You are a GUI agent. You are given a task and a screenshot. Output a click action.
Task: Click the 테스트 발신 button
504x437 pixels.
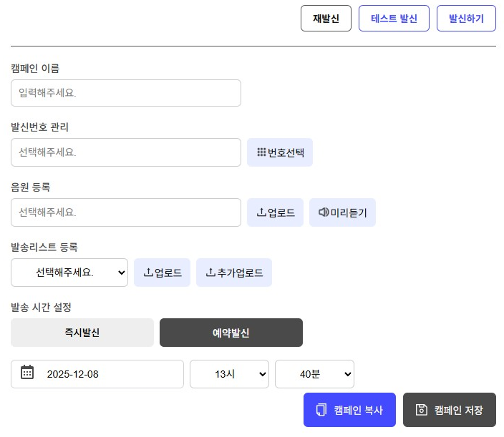tap(394, 19)
